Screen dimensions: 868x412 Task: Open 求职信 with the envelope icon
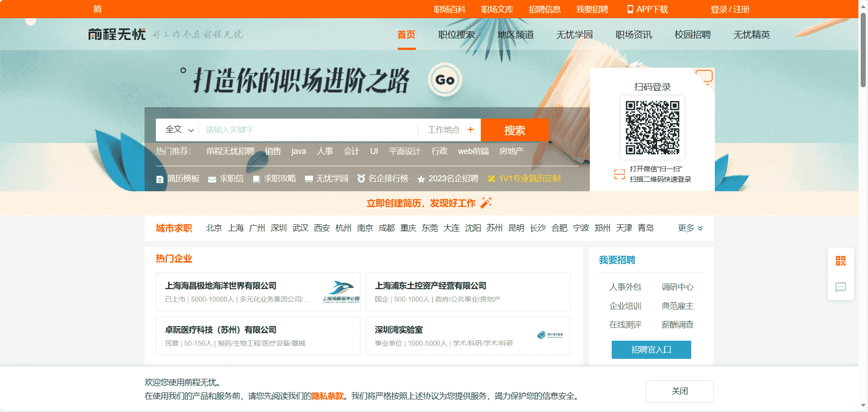226,179
